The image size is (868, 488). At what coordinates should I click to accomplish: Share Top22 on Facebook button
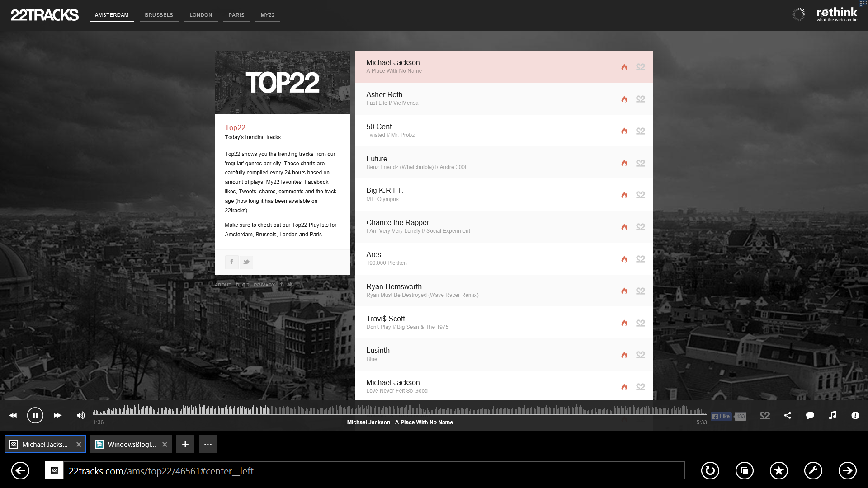tap(231, 262)
